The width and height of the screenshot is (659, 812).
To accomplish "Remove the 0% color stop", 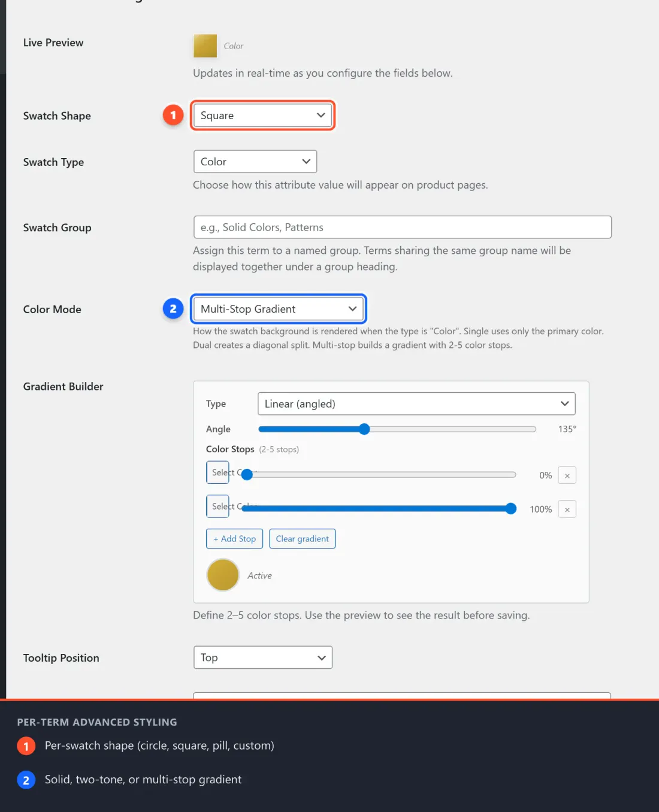I will [x=567, y=475].
